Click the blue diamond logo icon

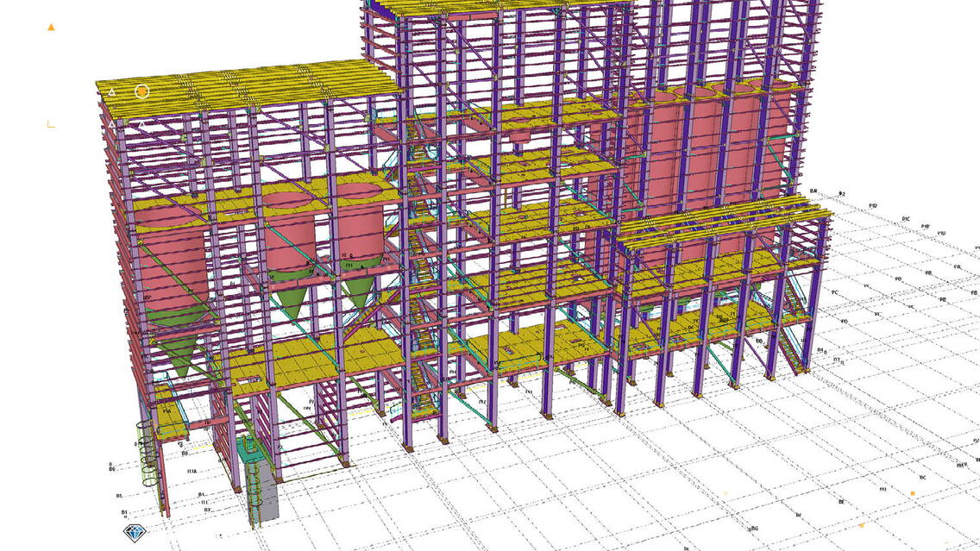135,533
